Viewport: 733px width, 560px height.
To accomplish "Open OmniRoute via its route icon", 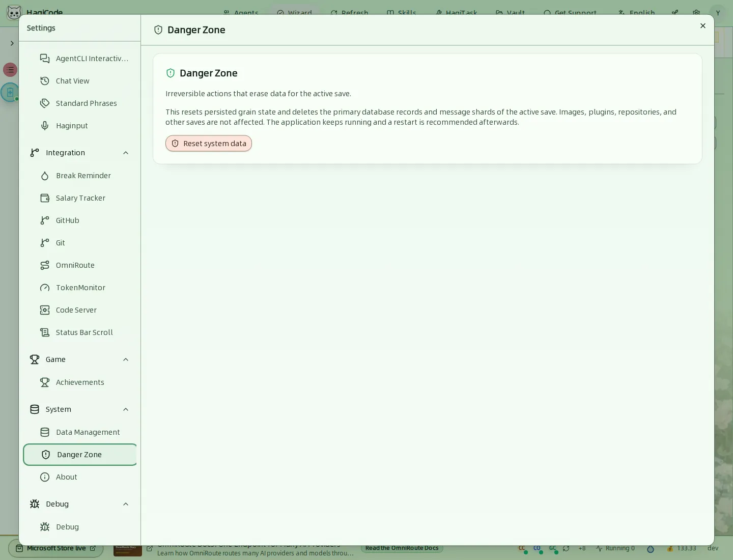I will [x=45, y=265].
